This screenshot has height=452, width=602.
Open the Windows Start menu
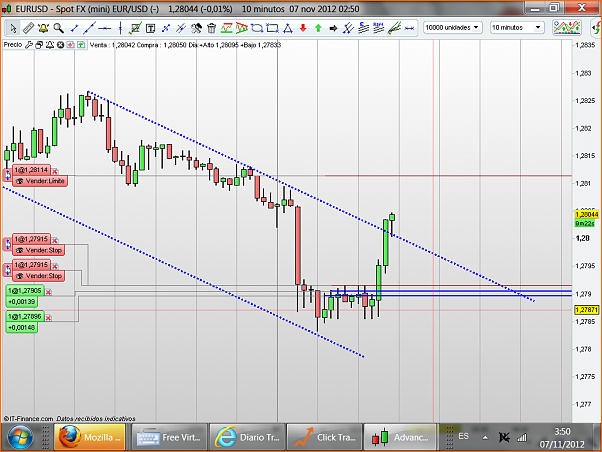(20, 437)
